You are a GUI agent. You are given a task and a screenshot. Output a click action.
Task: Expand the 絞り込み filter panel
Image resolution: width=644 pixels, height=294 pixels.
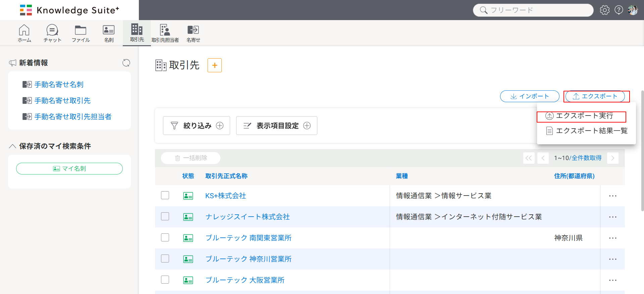coord(197,126)
